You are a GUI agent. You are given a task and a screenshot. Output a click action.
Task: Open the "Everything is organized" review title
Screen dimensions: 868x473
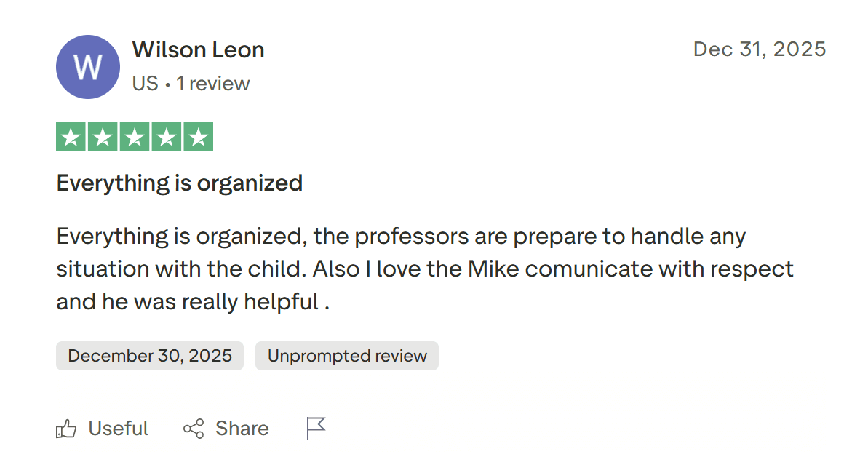pyautogui.click(x=180, y=183)
